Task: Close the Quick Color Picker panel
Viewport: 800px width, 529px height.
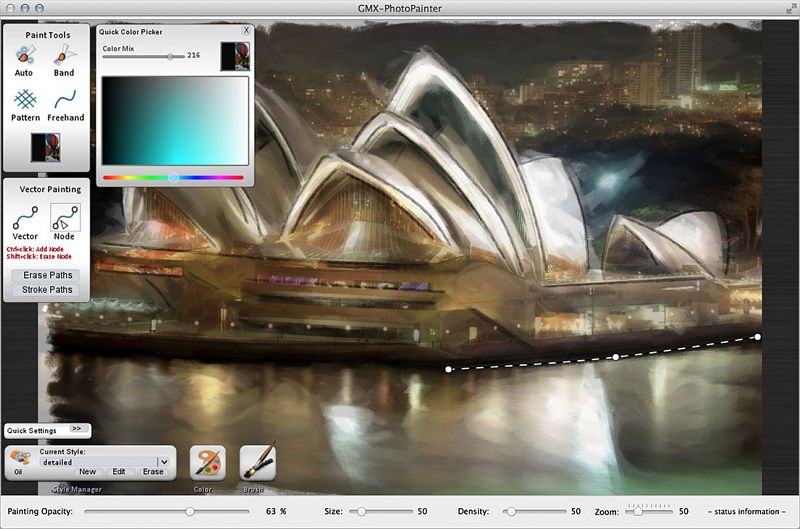Action: tap(246, 31)
